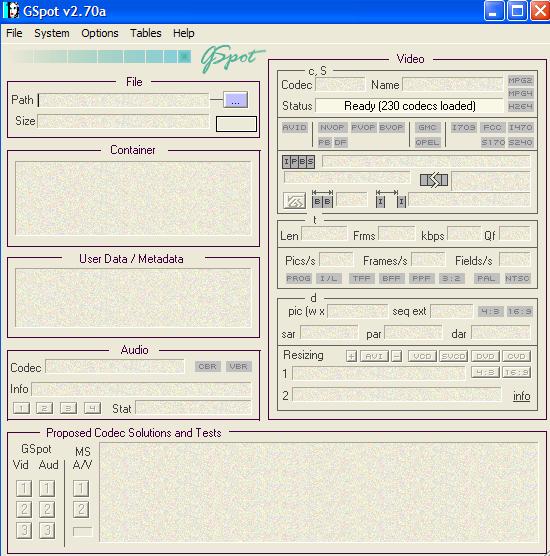
Task: Click the I-to-I keyframe interval icon
Action: 391,199
